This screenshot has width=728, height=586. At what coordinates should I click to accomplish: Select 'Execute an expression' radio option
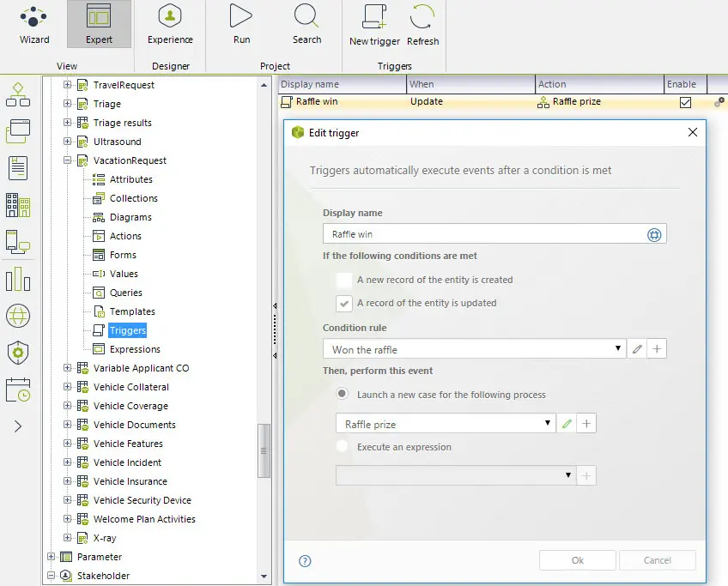[x=343, y=446]
